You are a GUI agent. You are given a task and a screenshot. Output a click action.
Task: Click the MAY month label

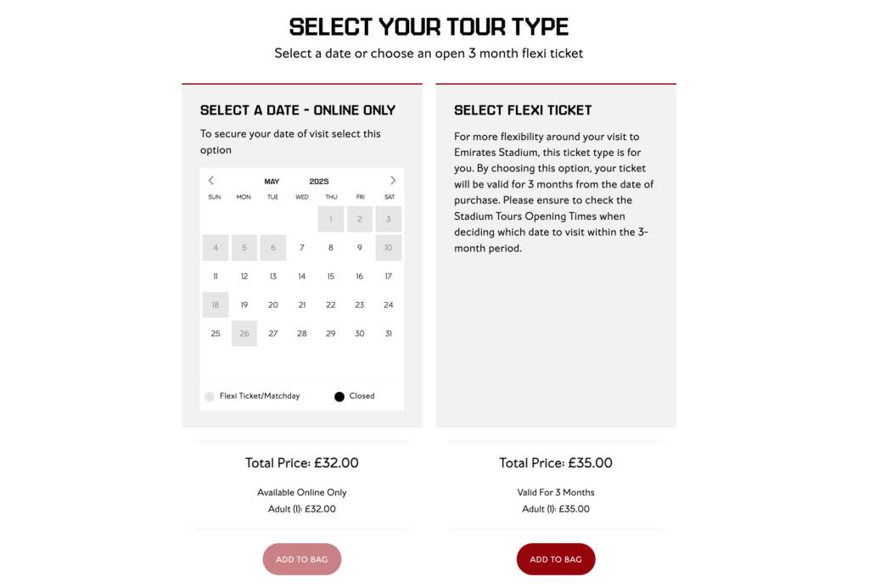[272, 182]
